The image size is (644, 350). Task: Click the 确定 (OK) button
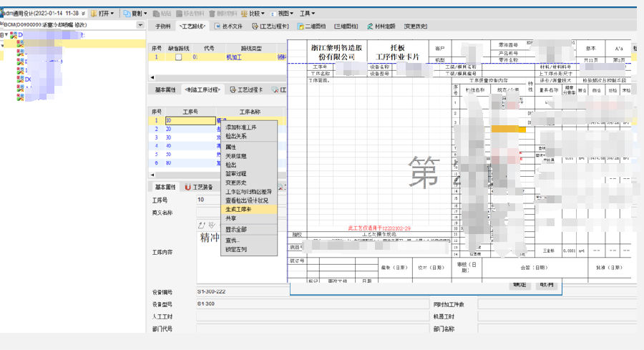tap(520, 284)
